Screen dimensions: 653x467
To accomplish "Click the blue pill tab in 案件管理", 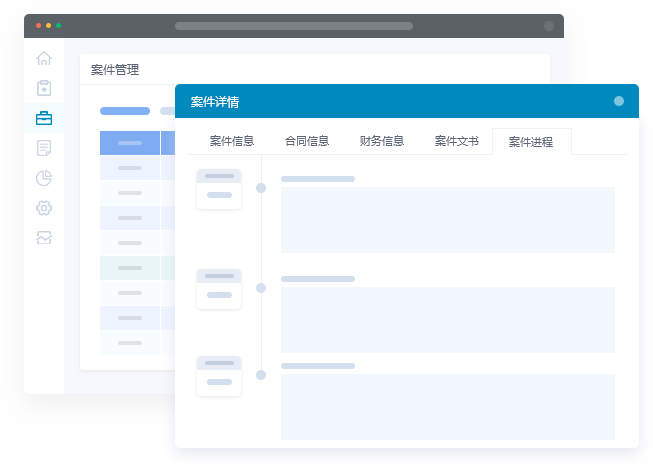I will tap(125, 111).
